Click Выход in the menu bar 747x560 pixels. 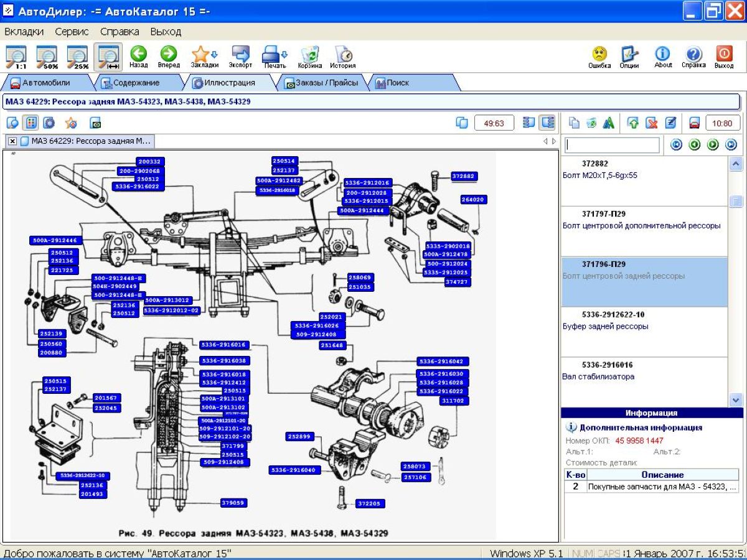coord(166,31)
